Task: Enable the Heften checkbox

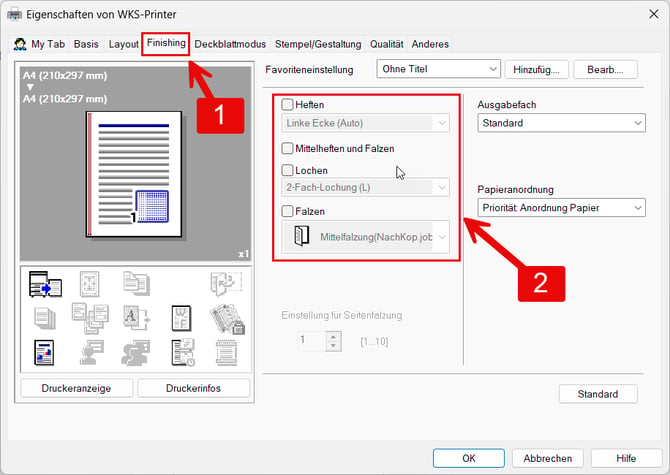Action: tap(288, 105)
